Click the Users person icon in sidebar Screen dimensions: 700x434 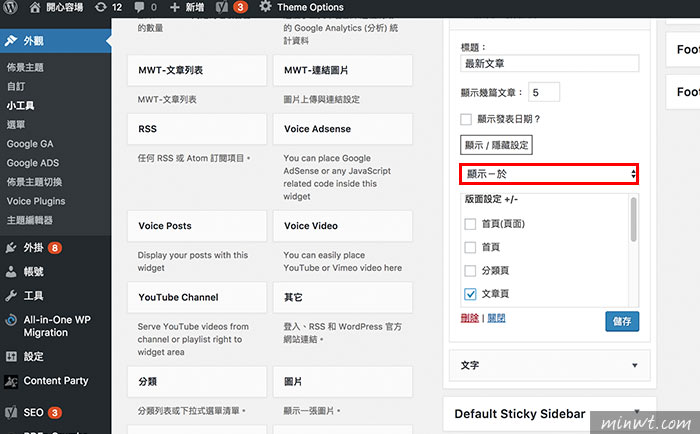point(11,271)
